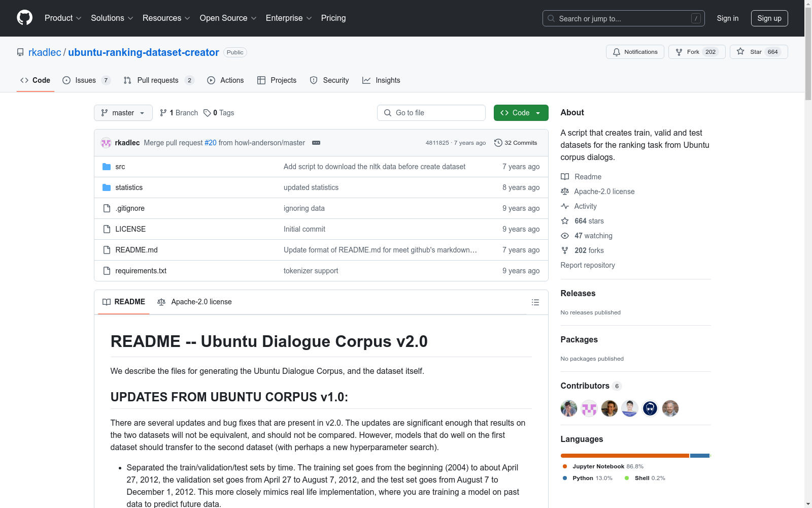The width and height of the screenshot is (812, 508).
Task: Click the eye icon beside 47 watching
Action: coord(565,236)
